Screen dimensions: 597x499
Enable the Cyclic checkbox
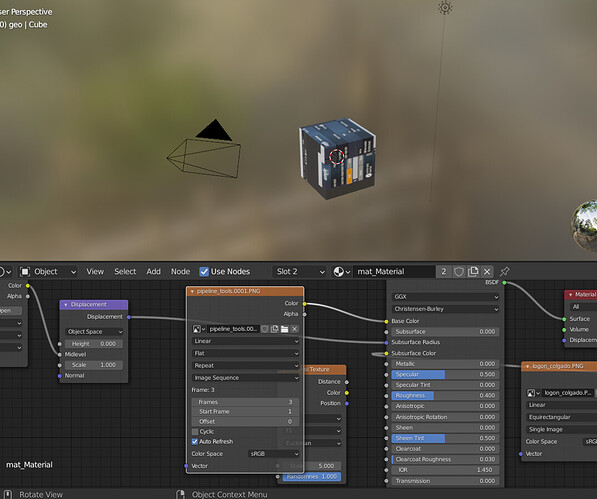[x=195, y=432]
